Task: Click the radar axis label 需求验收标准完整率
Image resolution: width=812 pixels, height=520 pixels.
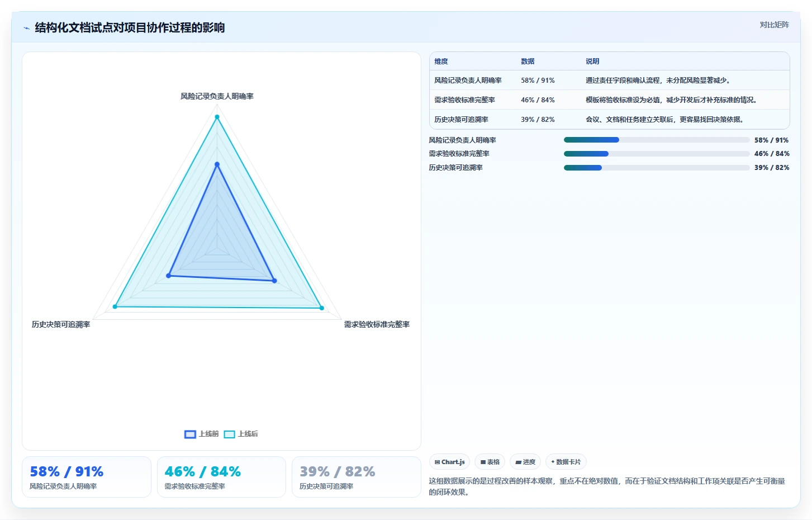Action: tap(377, 324)
